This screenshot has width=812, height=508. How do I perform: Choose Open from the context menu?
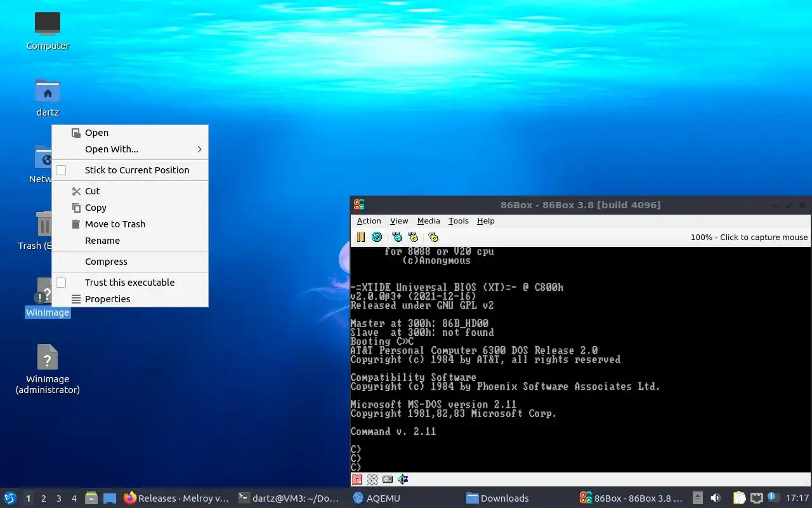pyautogui.click(x=130, y=133)
